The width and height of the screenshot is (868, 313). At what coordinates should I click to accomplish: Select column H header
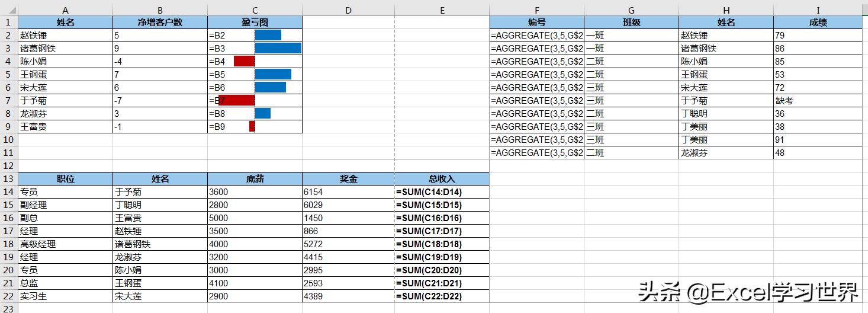tap(726, 9)
